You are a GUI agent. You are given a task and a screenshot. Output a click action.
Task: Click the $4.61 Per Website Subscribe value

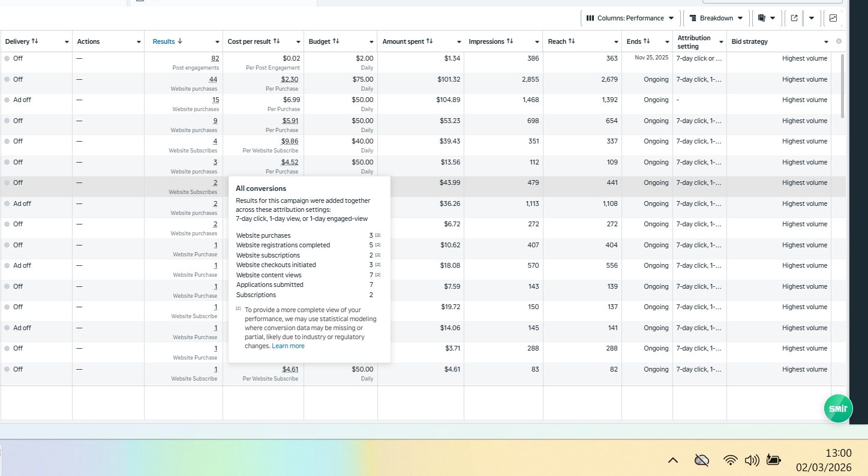(290, 369)
